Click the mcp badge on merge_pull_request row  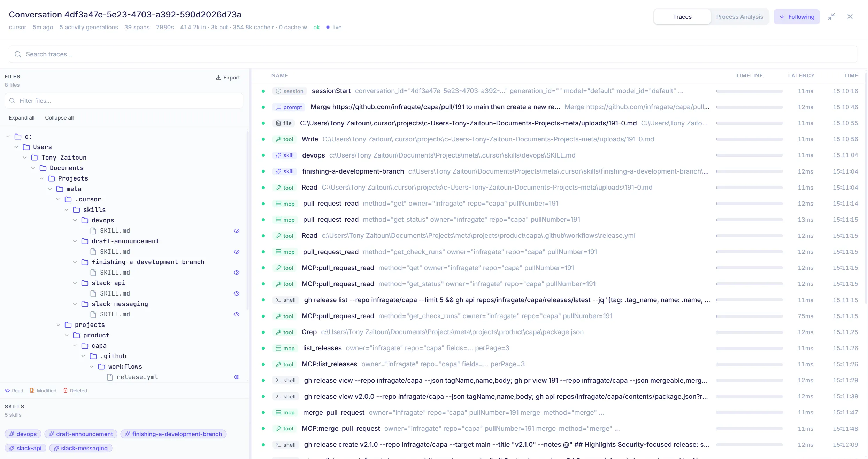(x=285, y=413)
